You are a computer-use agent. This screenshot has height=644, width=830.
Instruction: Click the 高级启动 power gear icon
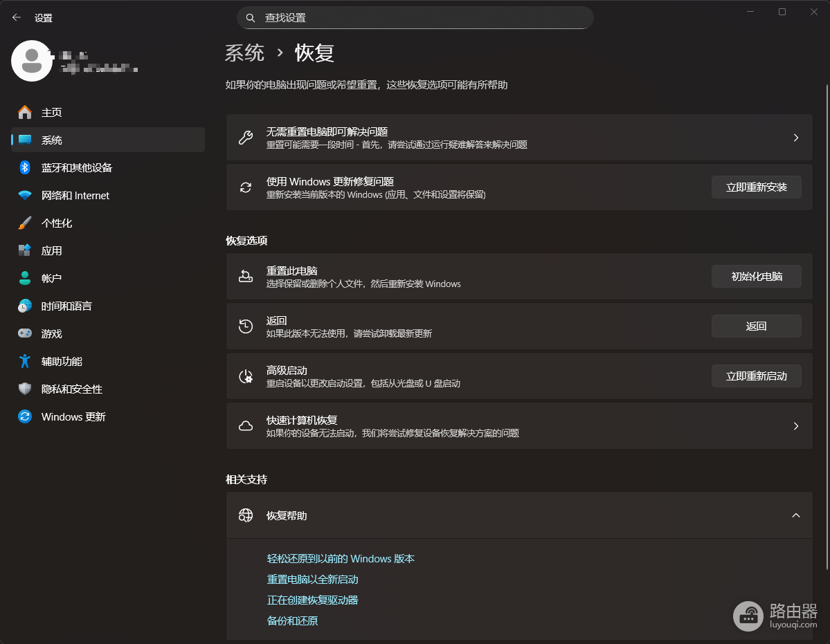point(246,376)
